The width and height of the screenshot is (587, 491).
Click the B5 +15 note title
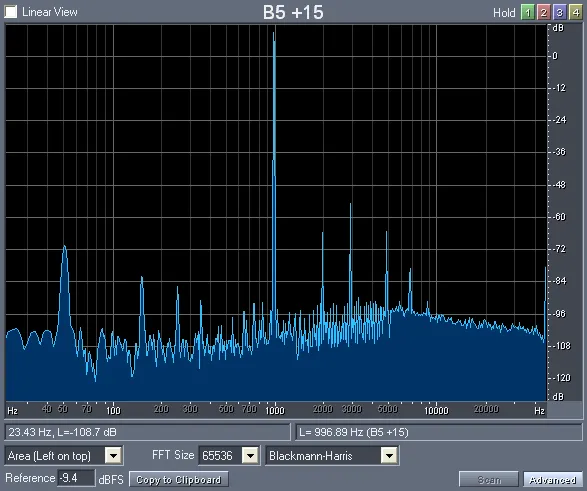click(293, 12)
